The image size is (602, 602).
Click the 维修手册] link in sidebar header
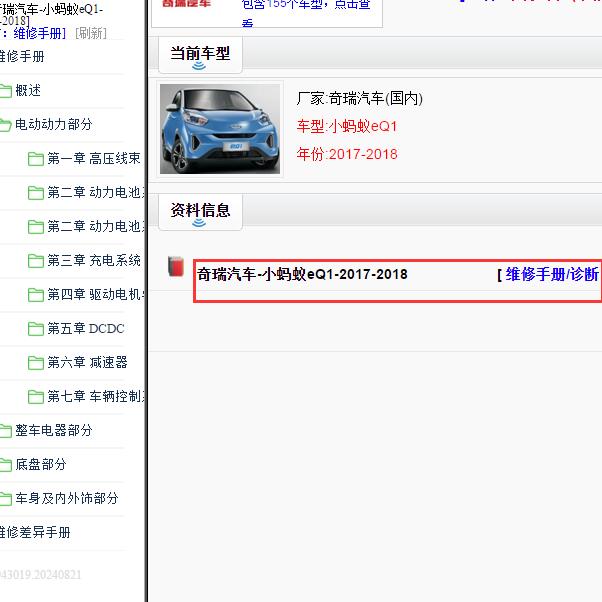click(x=40, y=33)
